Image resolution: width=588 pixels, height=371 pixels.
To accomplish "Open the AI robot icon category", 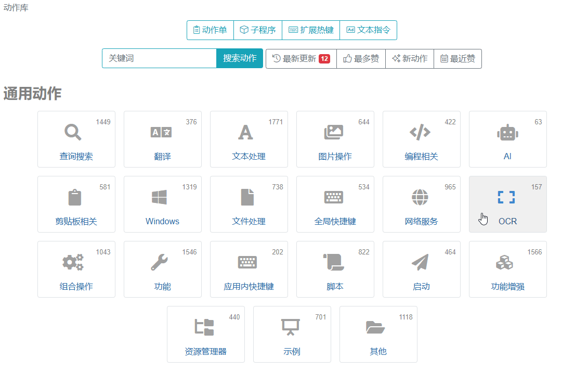I will coord(507,132).
